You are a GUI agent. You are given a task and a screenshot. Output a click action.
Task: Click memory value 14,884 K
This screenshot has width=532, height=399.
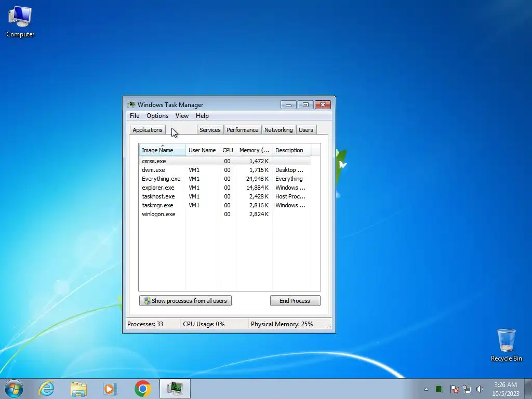coord(257,188)
